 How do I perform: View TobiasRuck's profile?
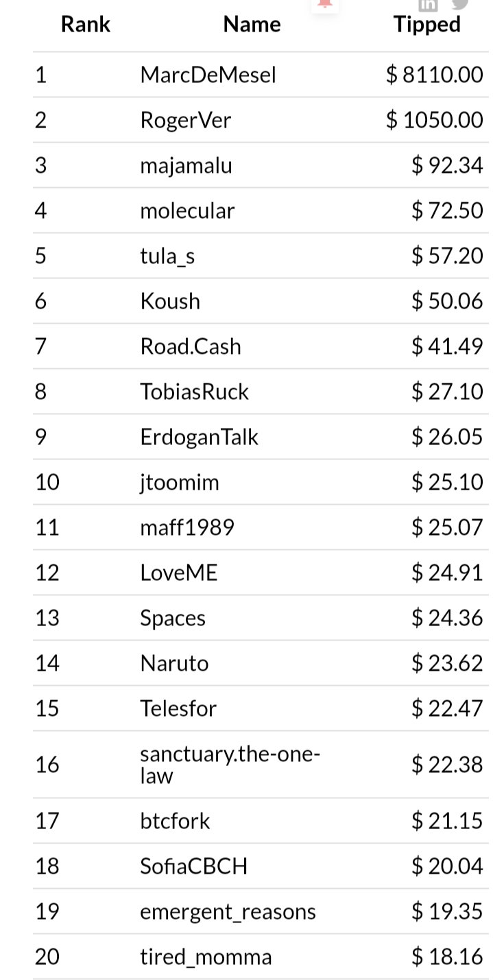pos(194,392)
